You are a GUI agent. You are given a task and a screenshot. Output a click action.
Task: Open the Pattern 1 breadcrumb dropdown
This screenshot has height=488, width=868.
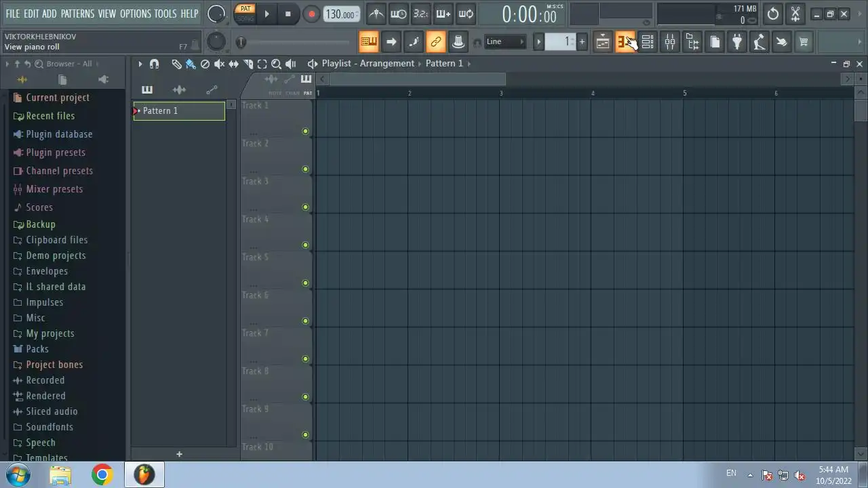444,64
